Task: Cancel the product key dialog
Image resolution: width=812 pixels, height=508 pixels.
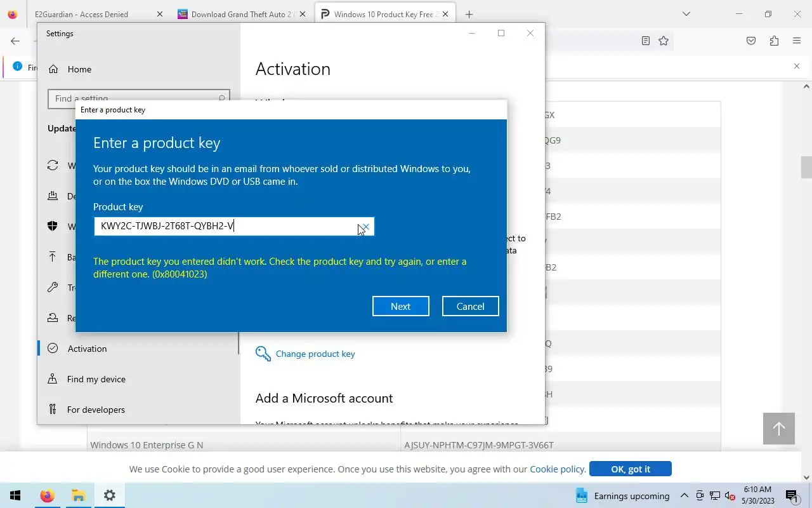Action: point(470,306)
